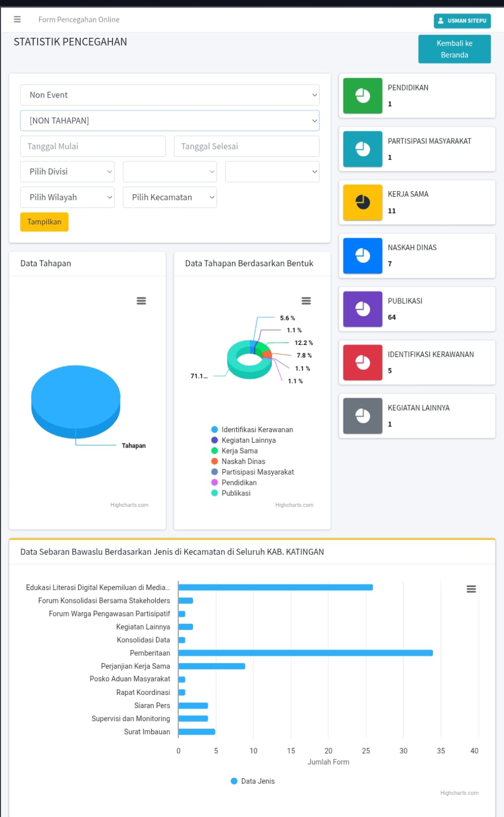
Task: Click the green Pendidikan pie icon
Action: [363, 96]
